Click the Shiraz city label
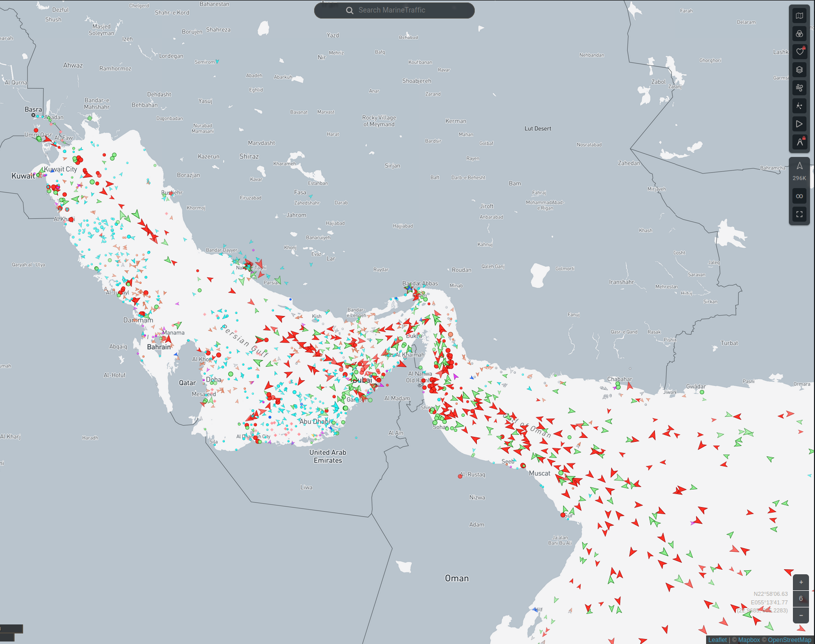Image resolution: width=815 pixels, height=644 pixels. (x=249, y=156)
